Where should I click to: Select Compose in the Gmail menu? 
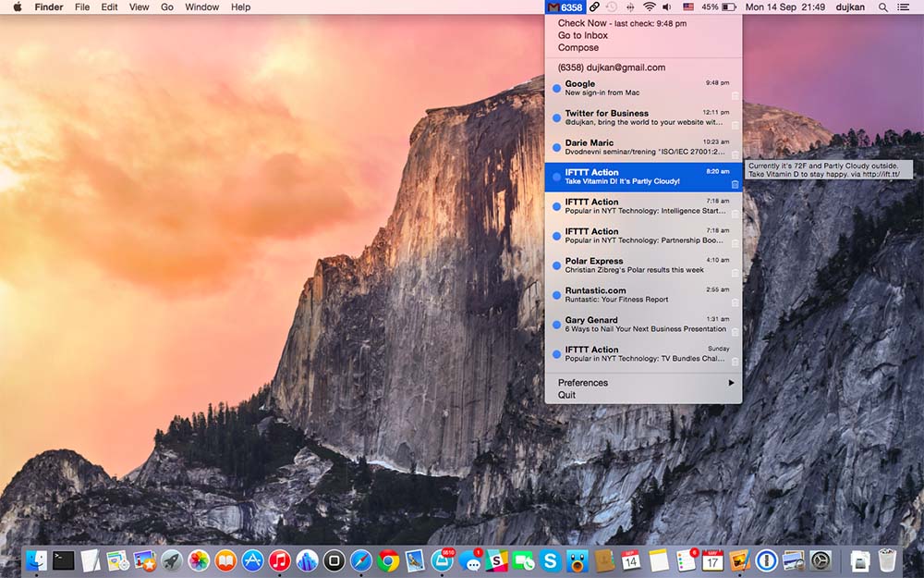[578, 48]
